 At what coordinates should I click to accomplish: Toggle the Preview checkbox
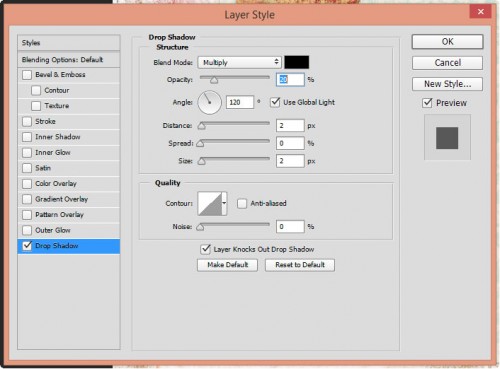click(x=427, y=103)
